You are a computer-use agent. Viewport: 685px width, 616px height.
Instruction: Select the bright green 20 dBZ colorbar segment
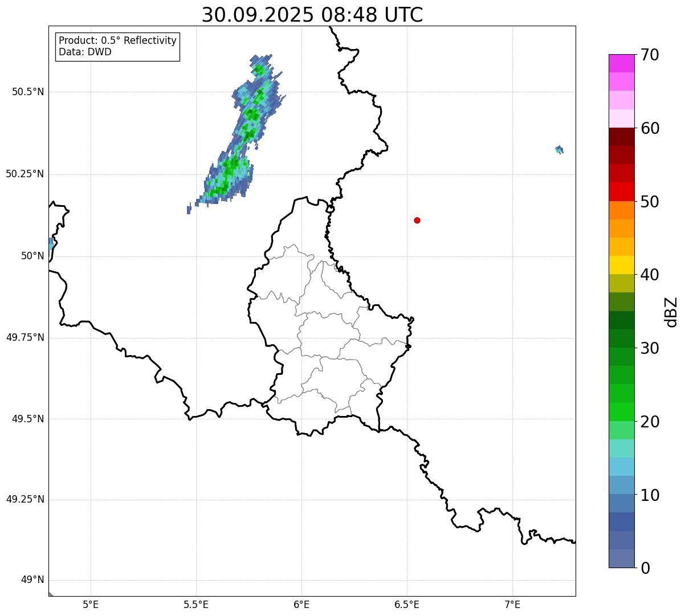pyautogui.click(x=621, y=411)
